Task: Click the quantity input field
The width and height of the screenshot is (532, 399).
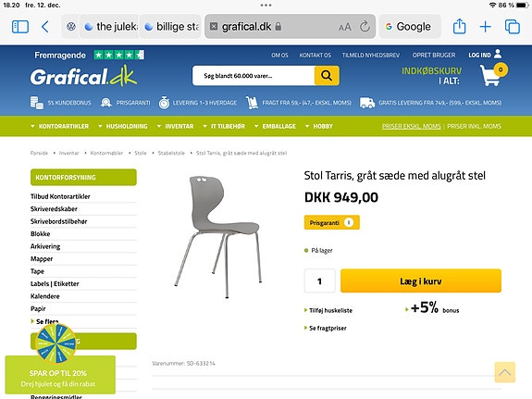Action: [x=319, y=281]
